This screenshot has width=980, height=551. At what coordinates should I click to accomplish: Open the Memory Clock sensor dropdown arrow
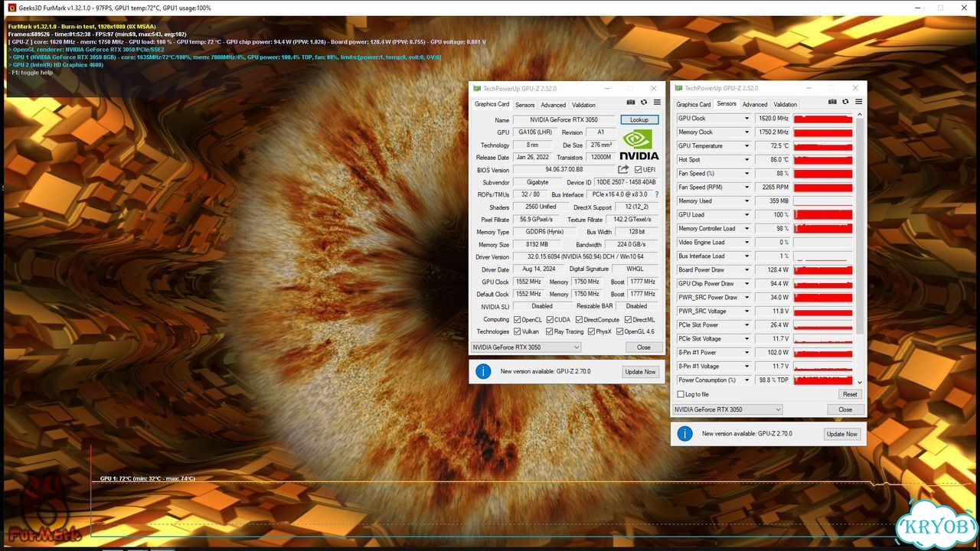tap(746, 132)
